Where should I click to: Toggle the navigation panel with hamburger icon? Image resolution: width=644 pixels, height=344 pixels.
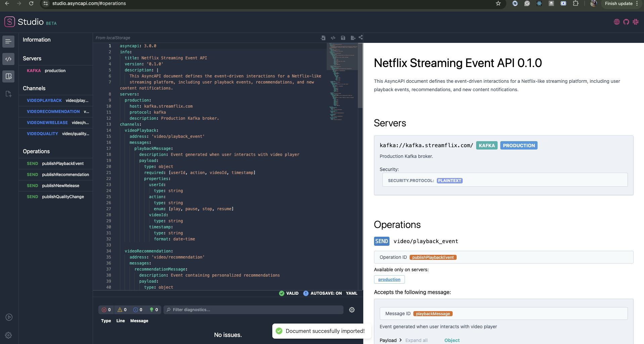[x=9, y=42]
